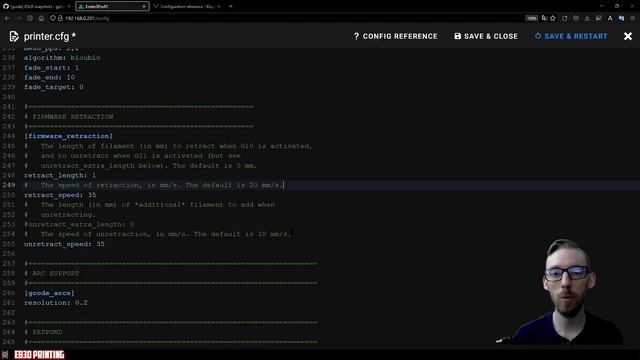Viewport: 640px width, 360px height.
Task: Open the CONFIG REFERENCE help
Action: [395, 36]
